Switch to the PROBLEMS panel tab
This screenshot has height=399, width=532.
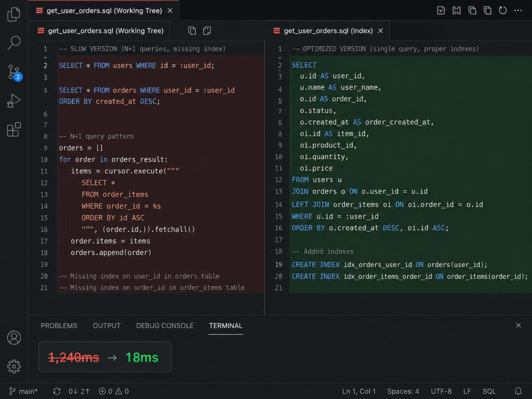pos(59,326)
